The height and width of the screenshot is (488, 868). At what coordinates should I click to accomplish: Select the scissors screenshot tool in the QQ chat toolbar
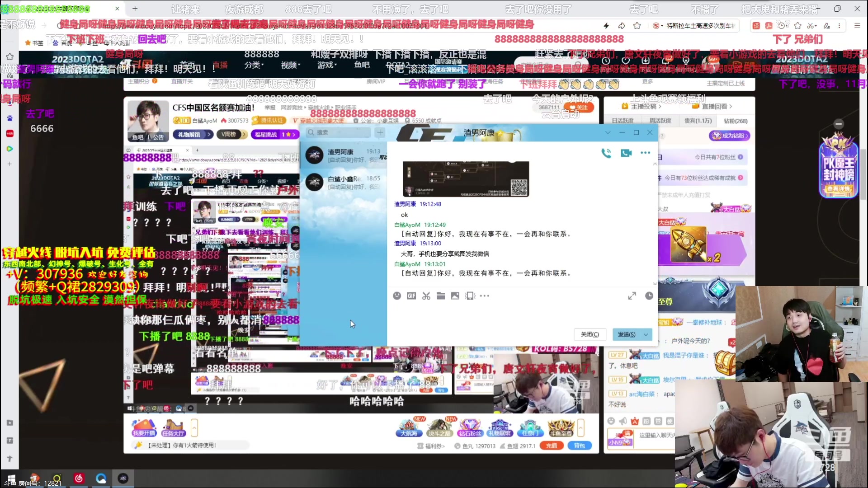pyautogui.click(x=426, y=296)
